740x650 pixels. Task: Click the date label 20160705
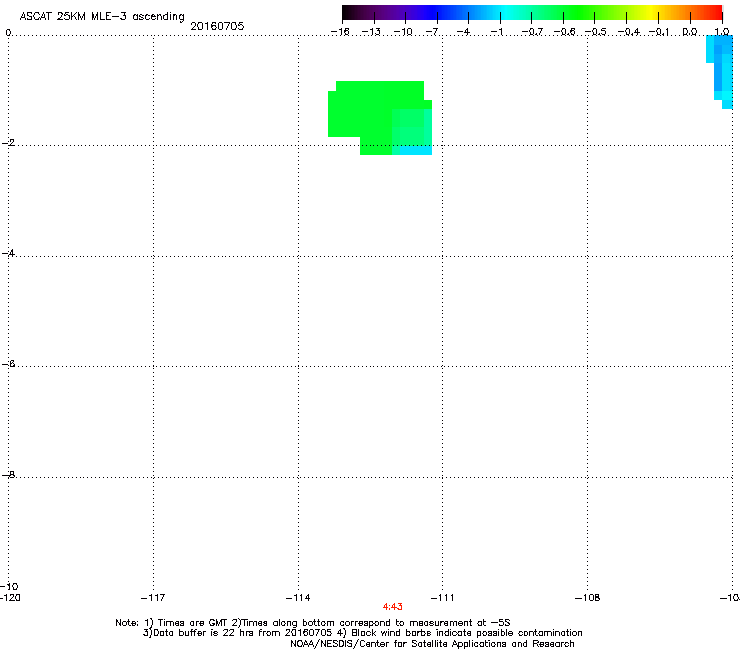pos(217,26)
